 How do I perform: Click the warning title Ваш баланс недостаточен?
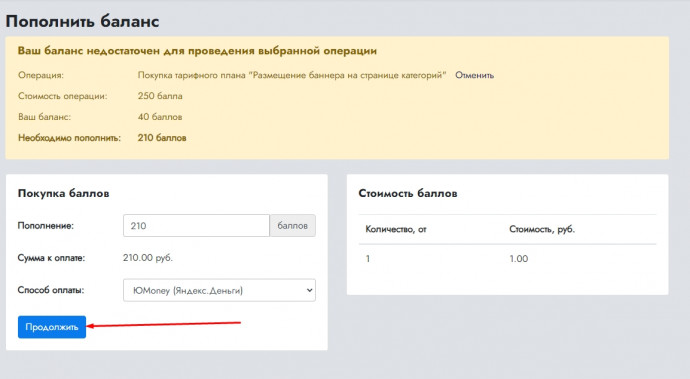[197, 51]
